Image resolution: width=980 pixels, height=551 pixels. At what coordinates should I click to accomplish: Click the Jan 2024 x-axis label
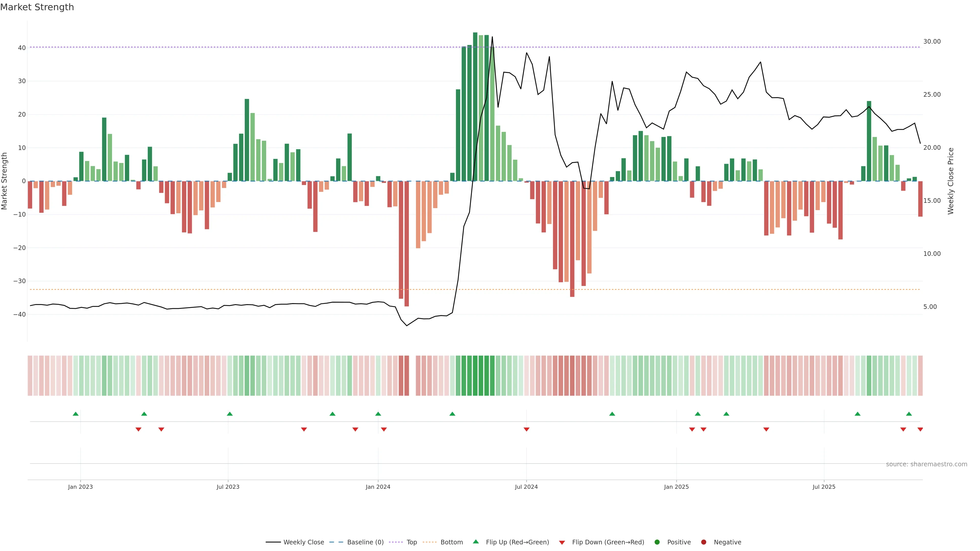378,487
